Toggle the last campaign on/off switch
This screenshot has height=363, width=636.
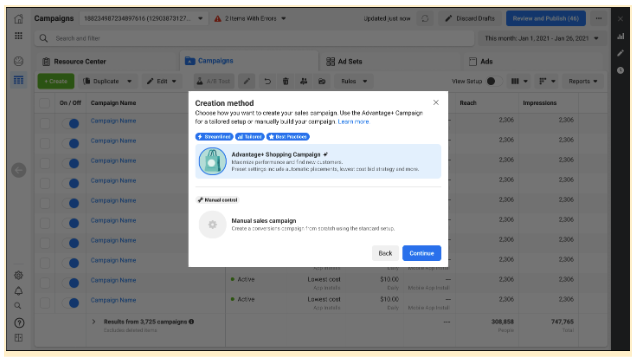71,303
